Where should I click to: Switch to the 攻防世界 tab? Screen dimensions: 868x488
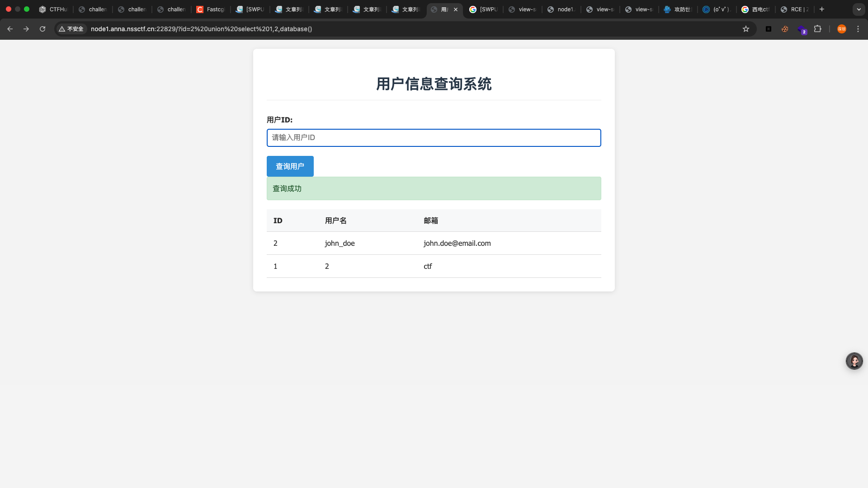678,9
